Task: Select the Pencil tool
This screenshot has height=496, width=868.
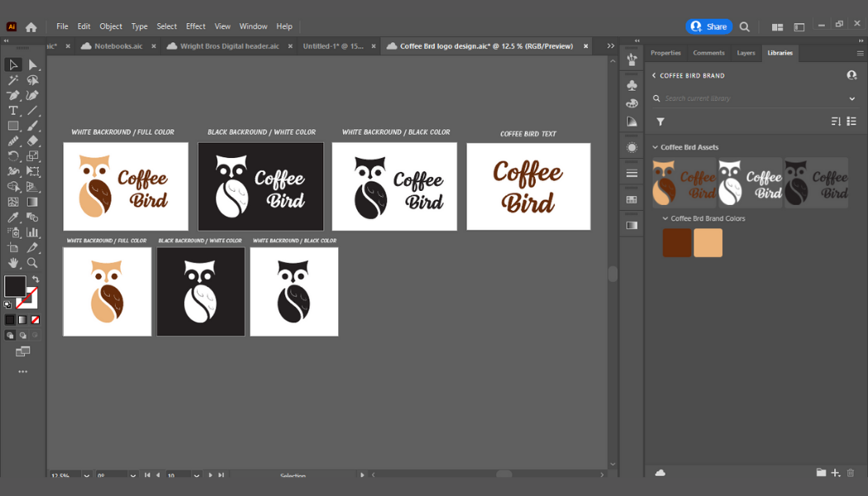Action: coord(13,141)
